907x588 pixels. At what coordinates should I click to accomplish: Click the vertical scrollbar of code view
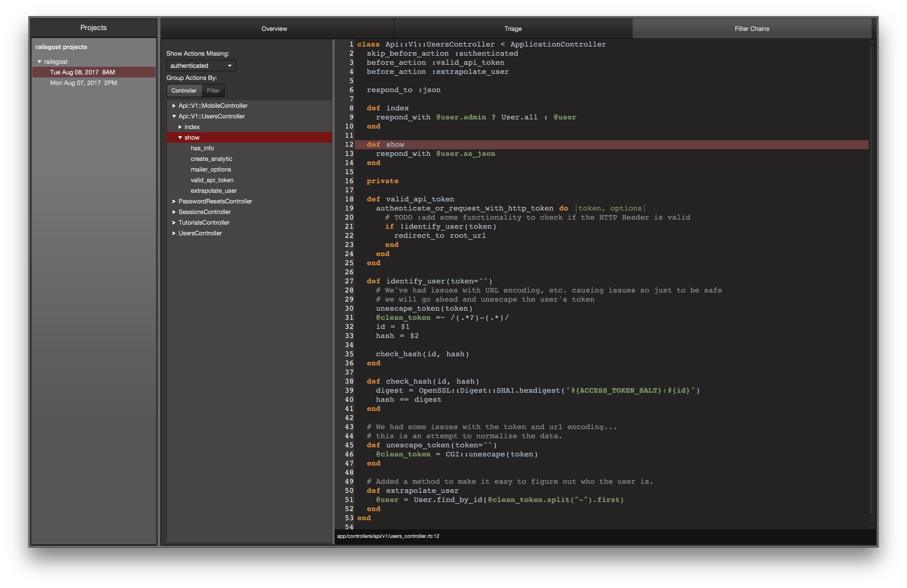(872, 280)
